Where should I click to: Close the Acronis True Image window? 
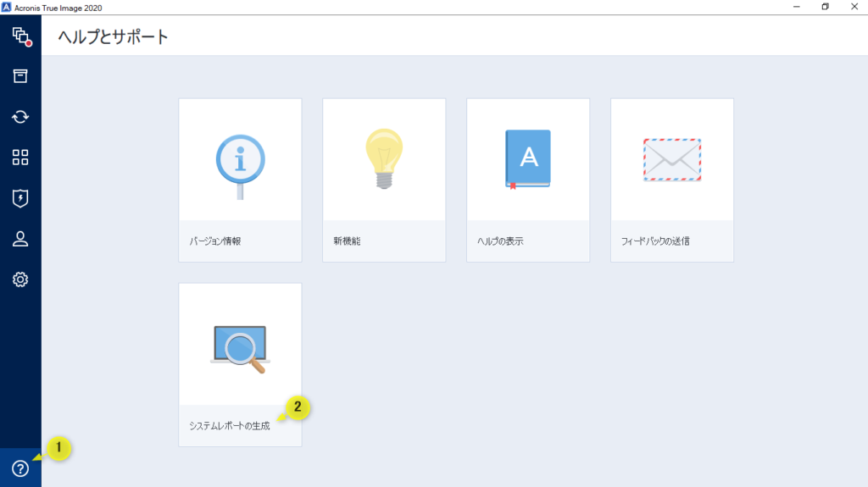click(x=854, y=7)
